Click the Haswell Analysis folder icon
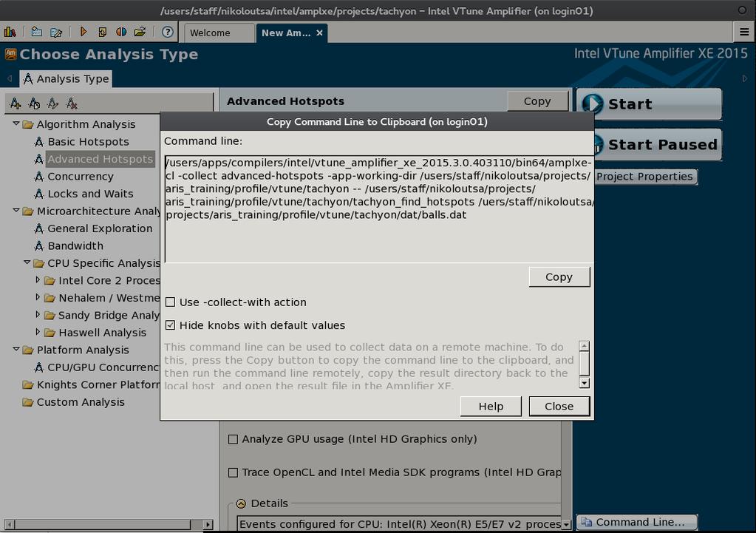The height and width of the screenshot is (533, 756). click(50, 333)
